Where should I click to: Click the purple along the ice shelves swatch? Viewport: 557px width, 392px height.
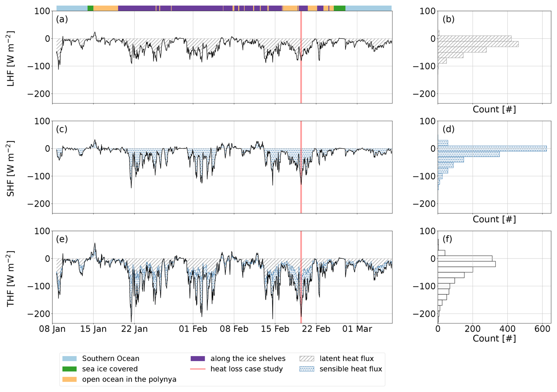point(198,358)
